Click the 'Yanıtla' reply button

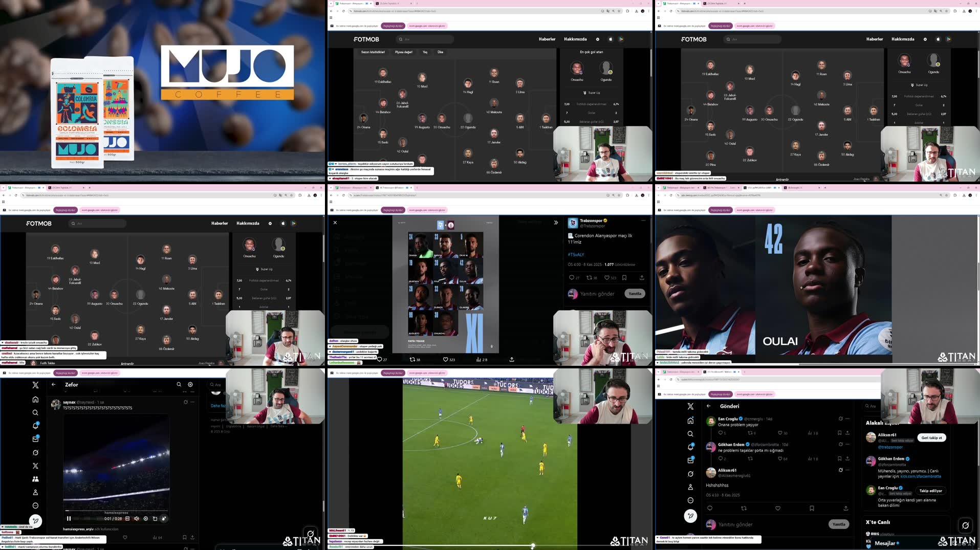(x=635, y=293)
